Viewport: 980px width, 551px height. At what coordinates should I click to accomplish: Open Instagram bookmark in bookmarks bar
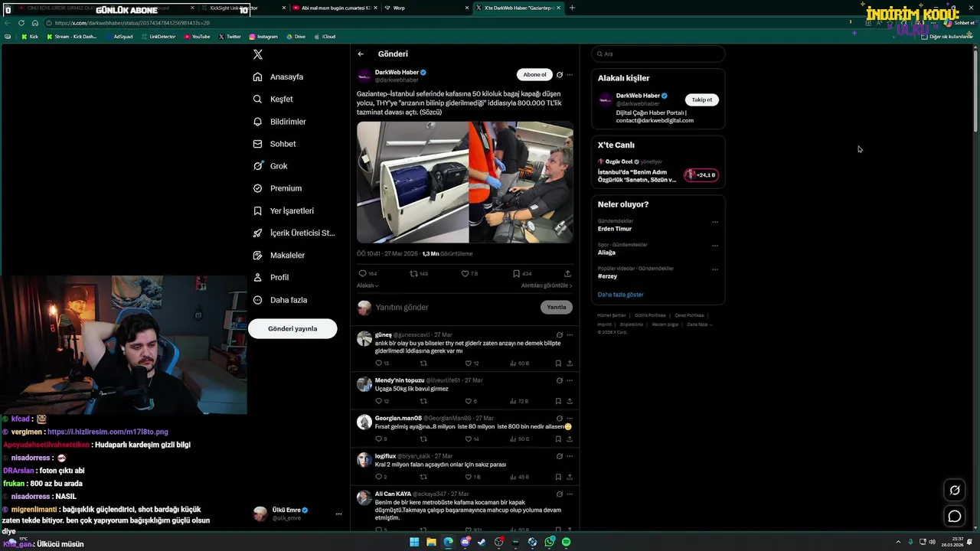pos(263,37)
